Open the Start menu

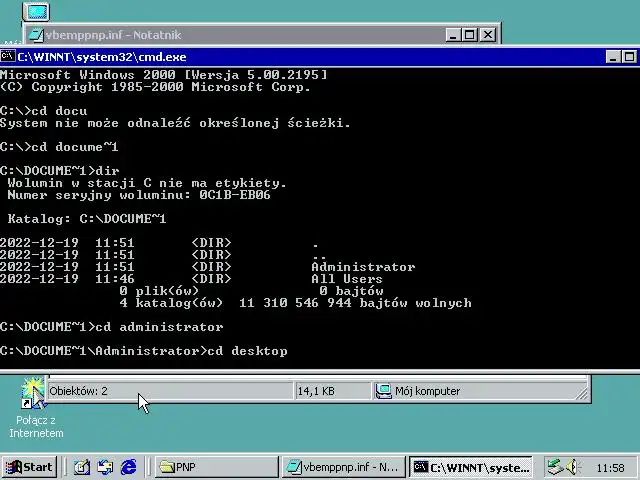coord(29,467)
